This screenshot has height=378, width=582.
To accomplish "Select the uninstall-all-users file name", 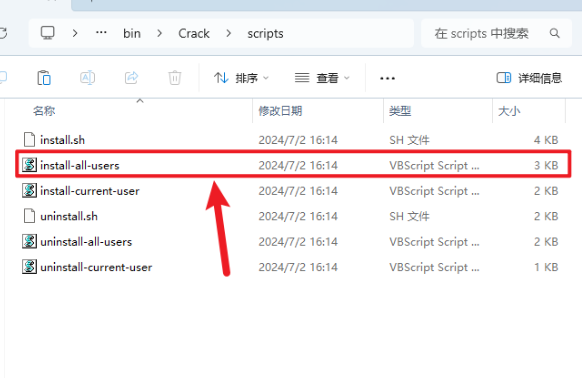I will pos(86,242).
